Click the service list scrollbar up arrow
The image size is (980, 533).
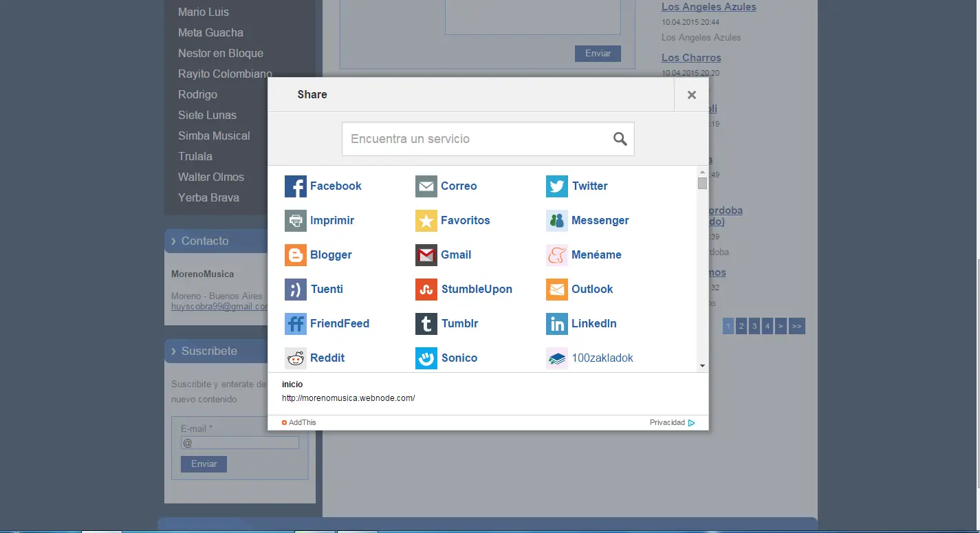pos(702,172)
